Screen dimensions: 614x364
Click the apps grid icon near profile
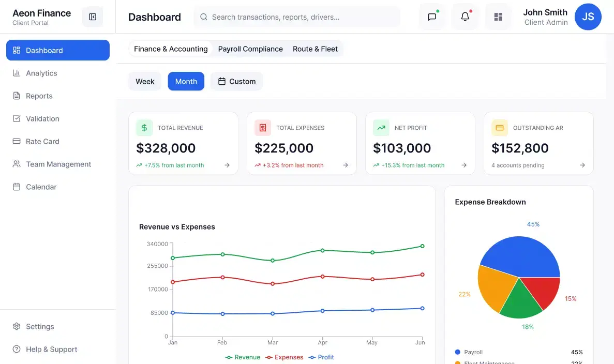[498, 17]
